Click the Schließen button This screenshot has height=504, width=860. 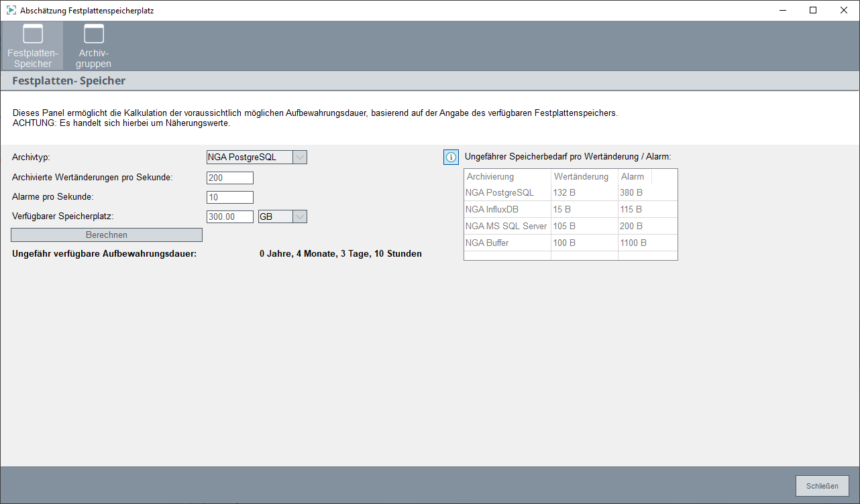(822, 486)
